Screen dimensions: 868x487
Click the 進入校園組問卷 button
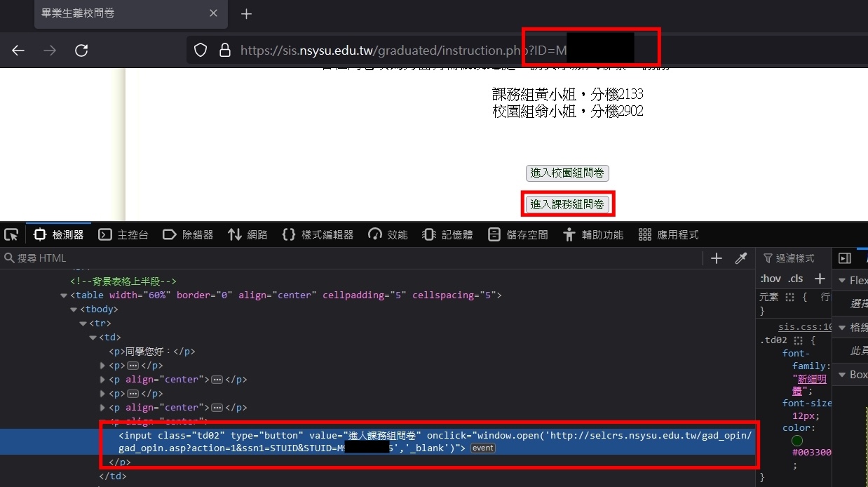(567, 173)
